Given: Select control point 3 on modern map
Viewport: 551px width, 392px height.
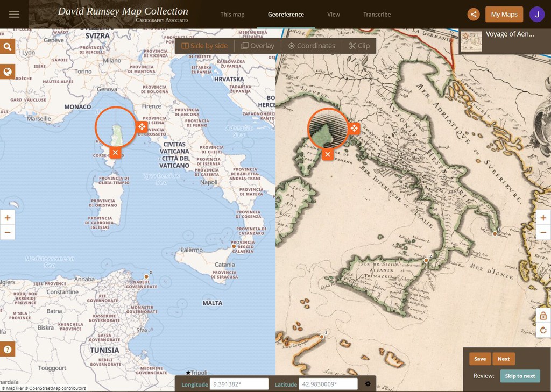Looking at the screenshot, I should (x=146, y=276).
